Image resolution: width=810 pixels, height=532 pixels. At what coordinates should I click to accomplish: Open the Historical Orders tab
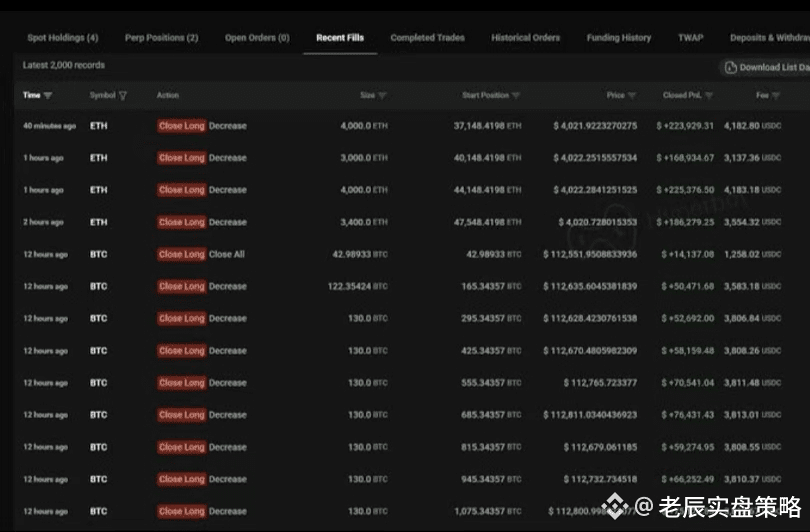[x=525, y=38]
